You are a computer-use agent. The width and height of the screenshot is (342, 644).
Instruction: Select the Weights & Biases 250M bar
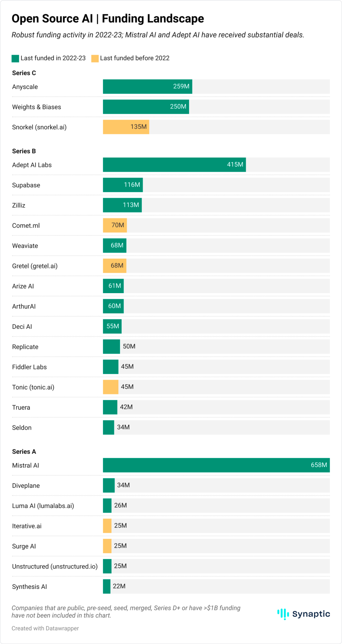coord(146,106)
